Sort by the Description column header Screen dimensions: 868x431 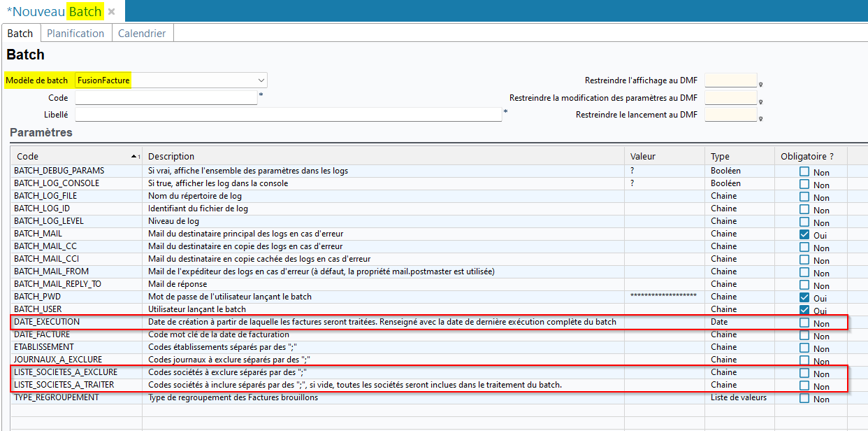383,156
